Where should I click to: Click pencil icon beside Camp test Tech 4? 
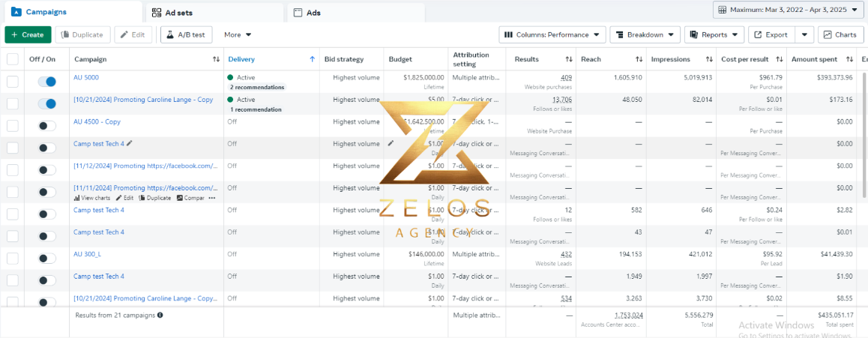coord(130,143)
